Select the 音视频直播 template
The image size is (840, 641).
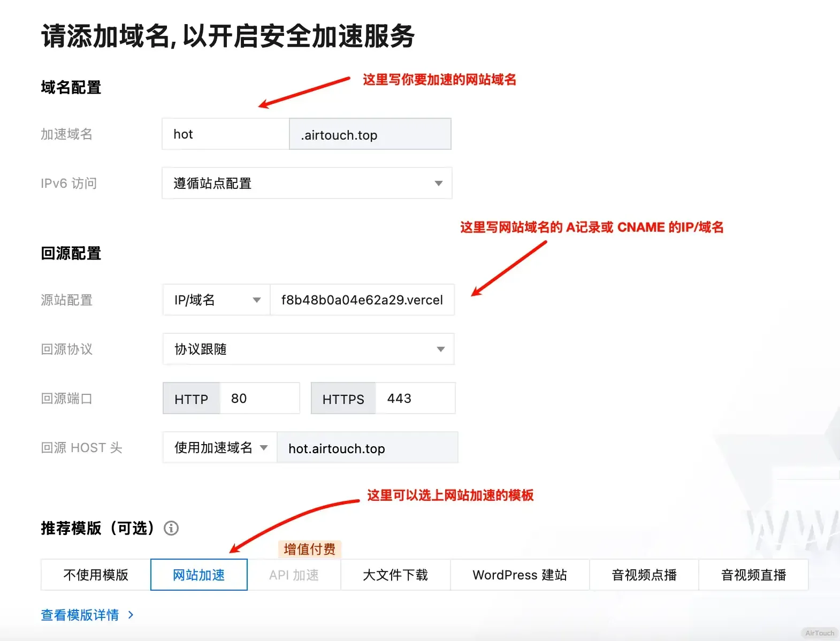click(753, 575)
